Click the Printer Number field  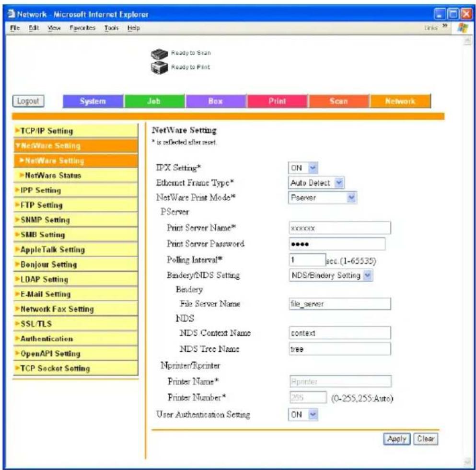(308, 398)
